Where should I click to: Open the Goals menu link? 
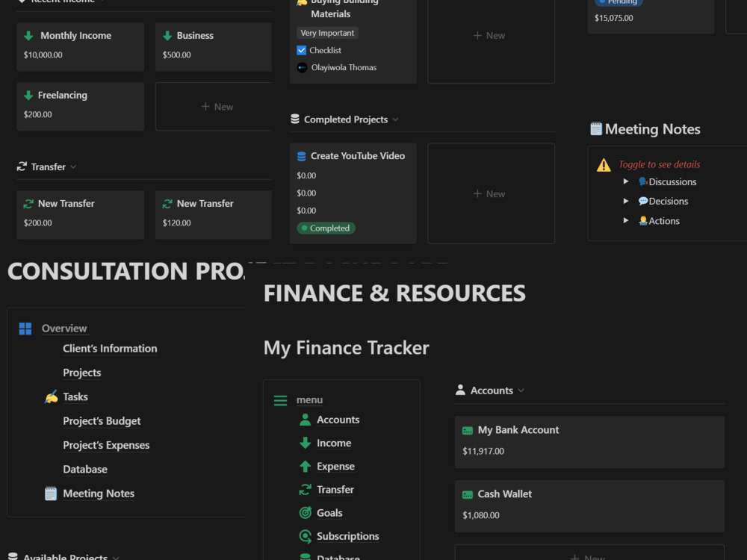point(329,513)
